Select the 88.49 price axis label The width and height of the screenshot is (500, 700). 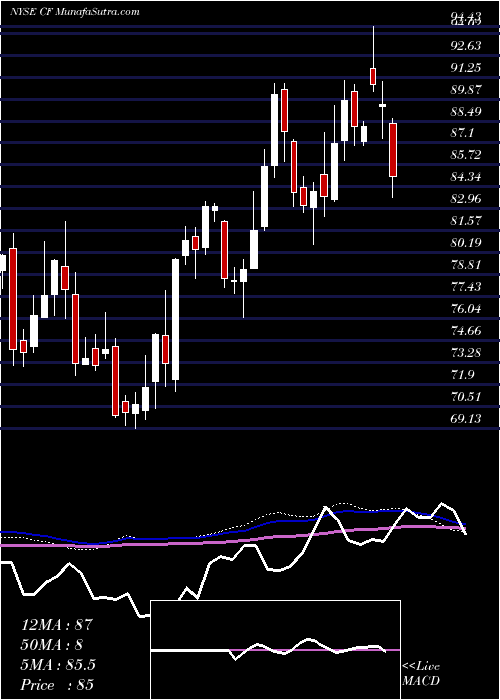[x=465, y=111]
